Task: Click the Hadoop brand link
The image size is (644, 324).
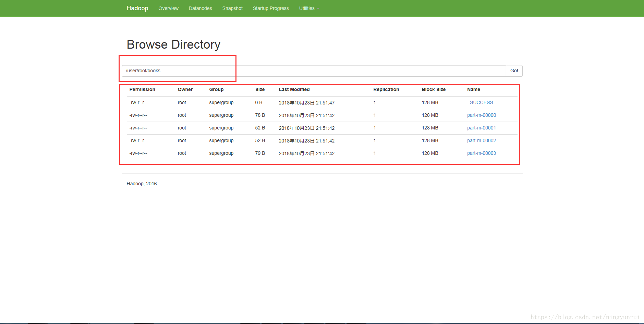Action: (x=137, y=8)
